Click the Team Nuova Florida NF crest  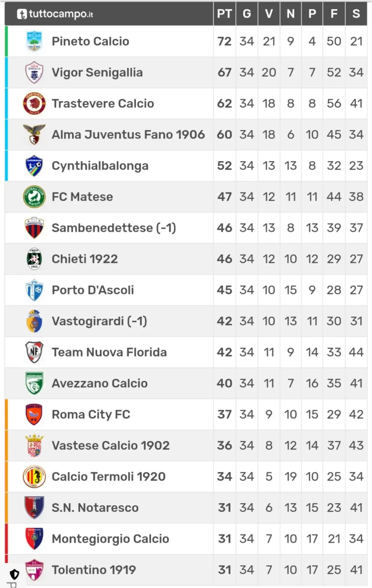tap(34, 352)
